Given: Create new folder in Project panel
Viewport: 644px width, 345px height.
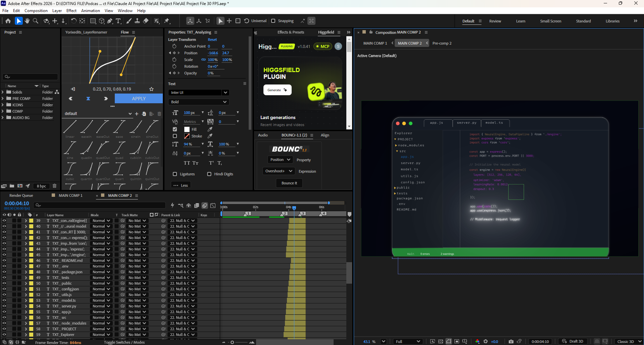Looking at the screenshot, I should coord(12,186).
